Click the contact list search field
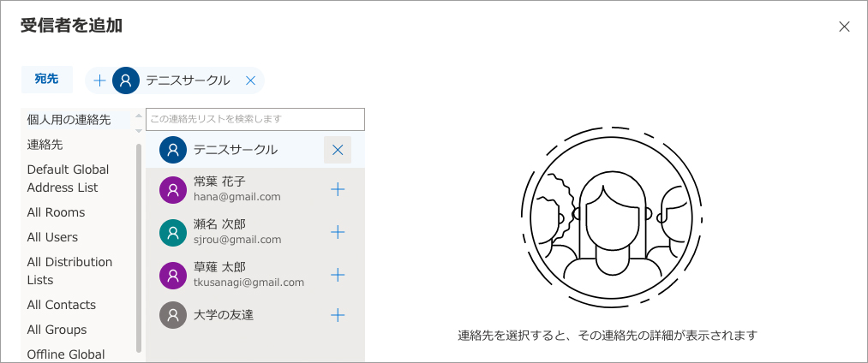 click(255, 119)
